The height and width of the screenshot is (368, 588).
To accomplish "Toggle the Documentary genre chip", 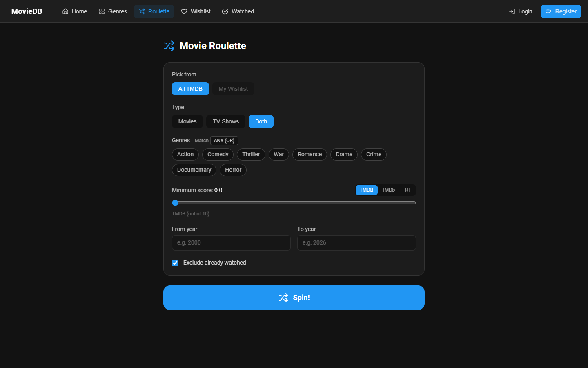I will coord(194,170).
